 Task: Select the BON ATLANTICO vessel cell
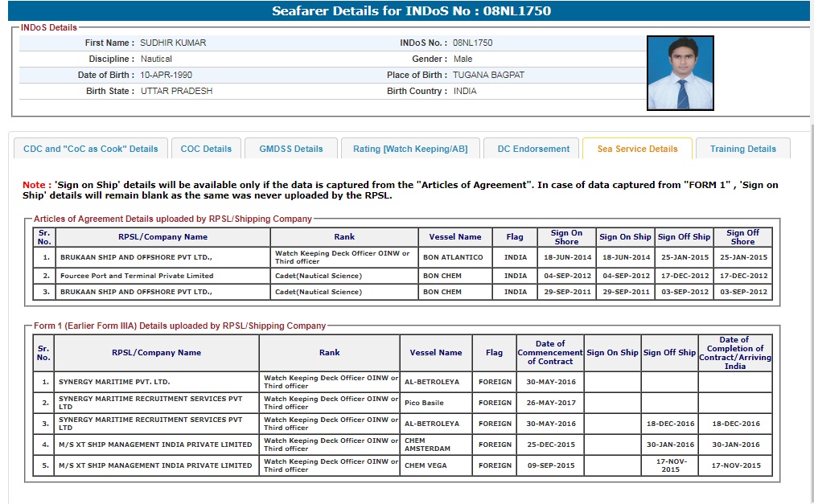453,257
